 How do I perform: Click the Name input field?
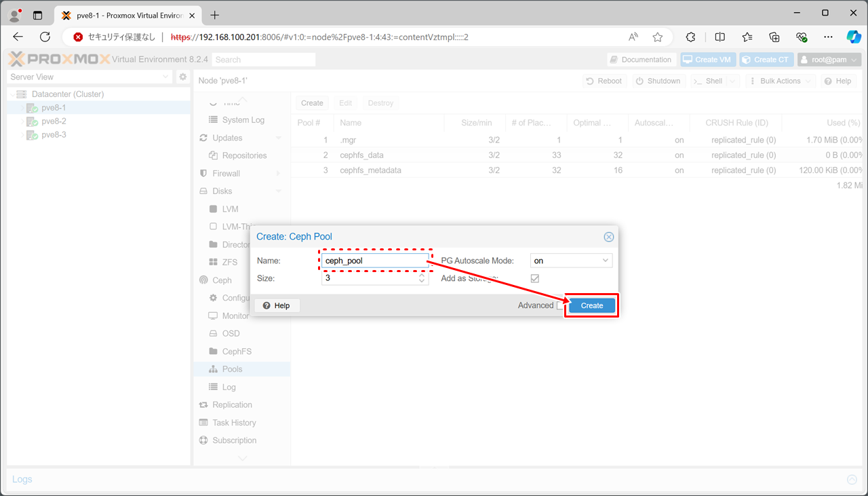(374, 261)
